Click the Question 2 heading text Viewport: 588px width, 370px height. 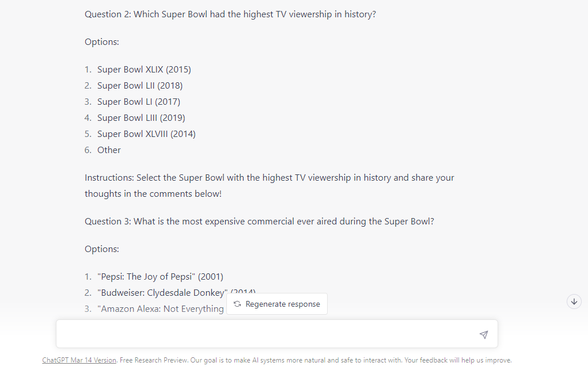coord(230,14)
